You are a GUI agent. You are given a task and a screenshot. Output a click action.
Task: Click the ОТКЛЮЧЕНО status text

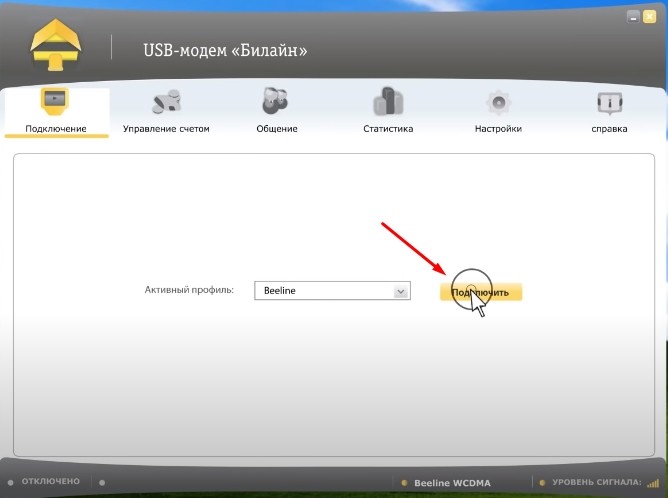coord(51,481)
